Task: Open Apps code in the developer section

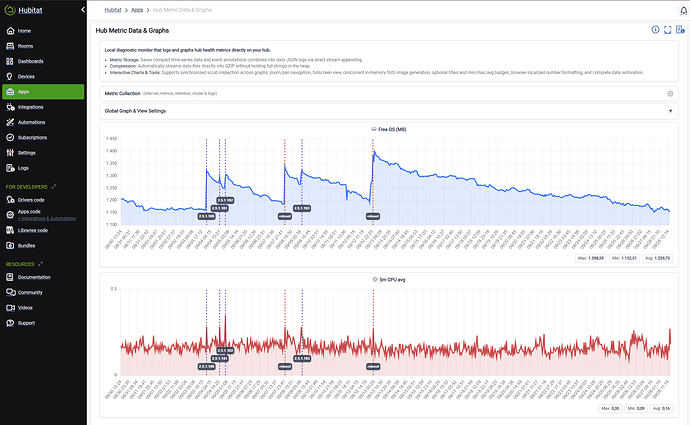Action: (29, 212)
